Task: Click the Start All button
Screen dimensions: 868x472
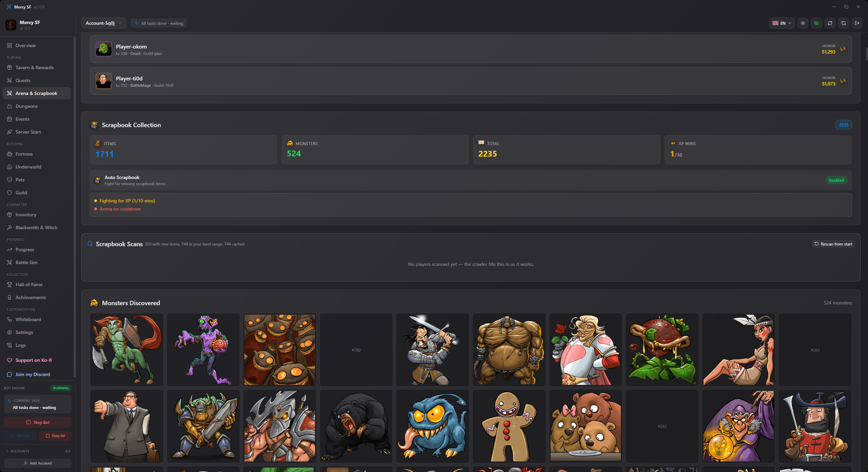Action: pos(20,436)
